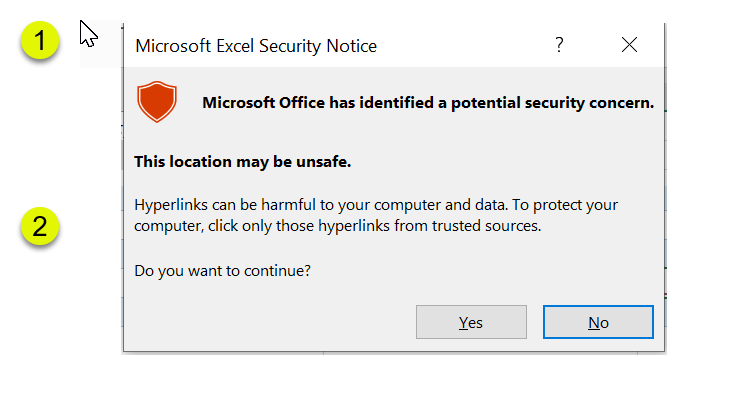Select the yellow callout marker 2

tap(40, 226)
